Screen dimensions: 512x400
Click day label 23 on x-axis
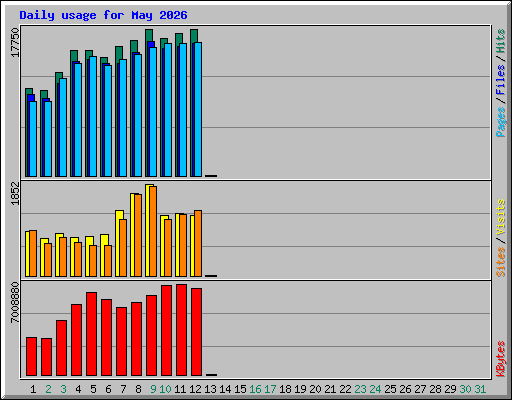(x=360, y=389)
